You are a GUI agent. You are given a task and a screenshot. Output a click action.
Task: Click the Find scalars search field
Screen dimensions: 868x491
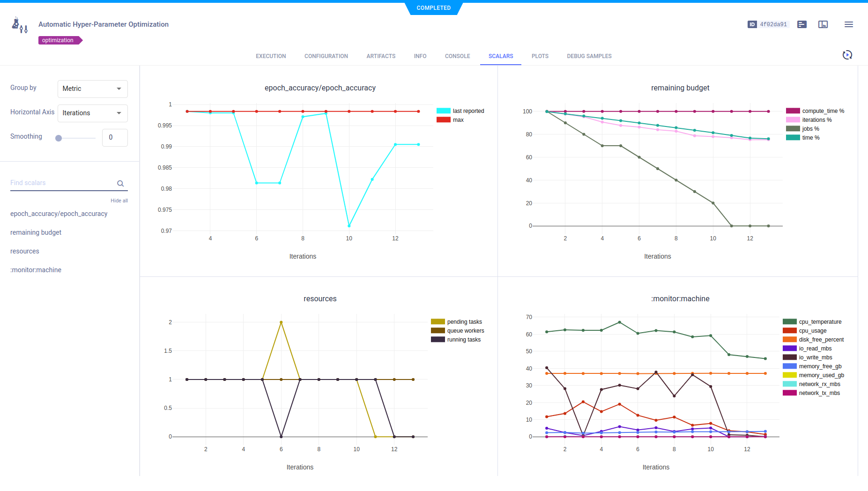click(x=69, y=183)
